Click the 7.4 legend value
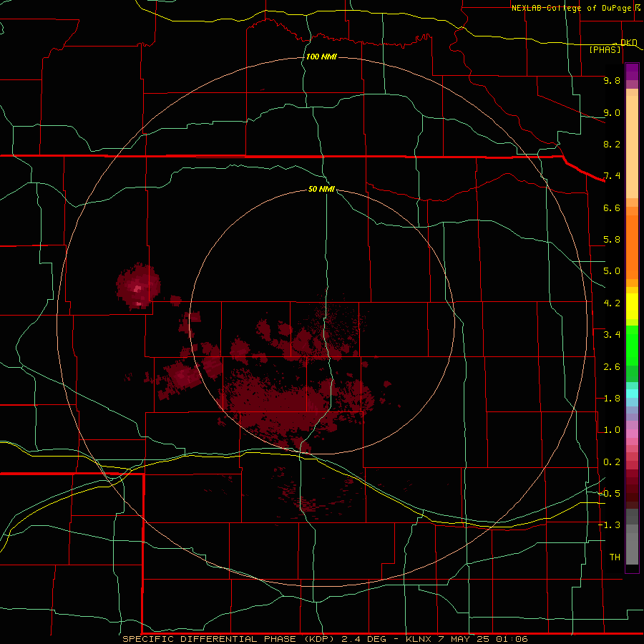644x644 pixels. point(612,176)
